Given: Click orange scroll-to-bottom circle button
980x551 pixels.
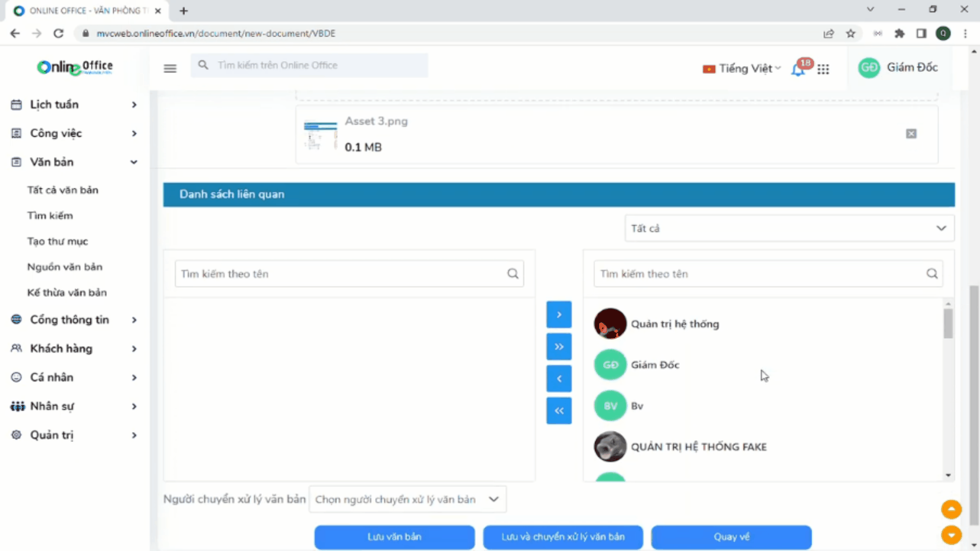Looking at the screenshot, I should coord(951,535).
